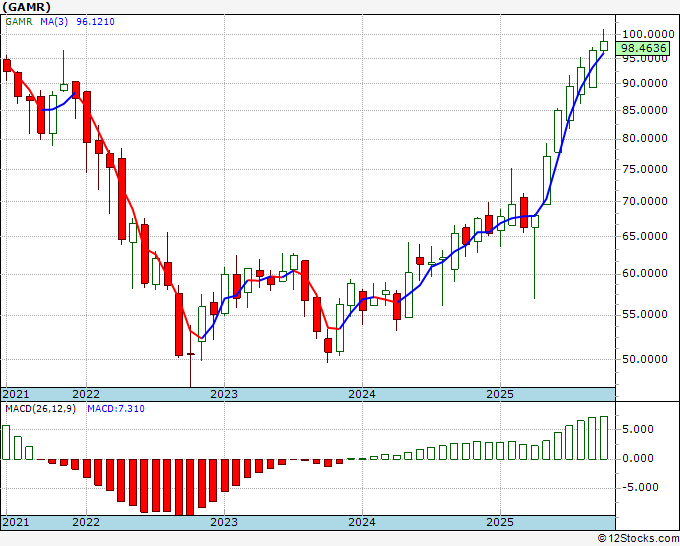This screenshot has width=680, height=546.
Task: Click the 85.0000 price axis label
Action: click(x=645, y=110)
